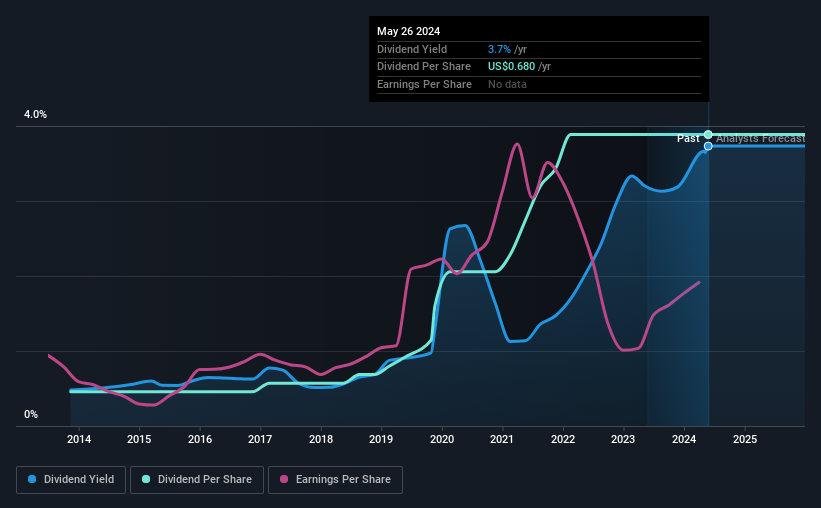Click the Analysts Forecast label

coord(760,138)
